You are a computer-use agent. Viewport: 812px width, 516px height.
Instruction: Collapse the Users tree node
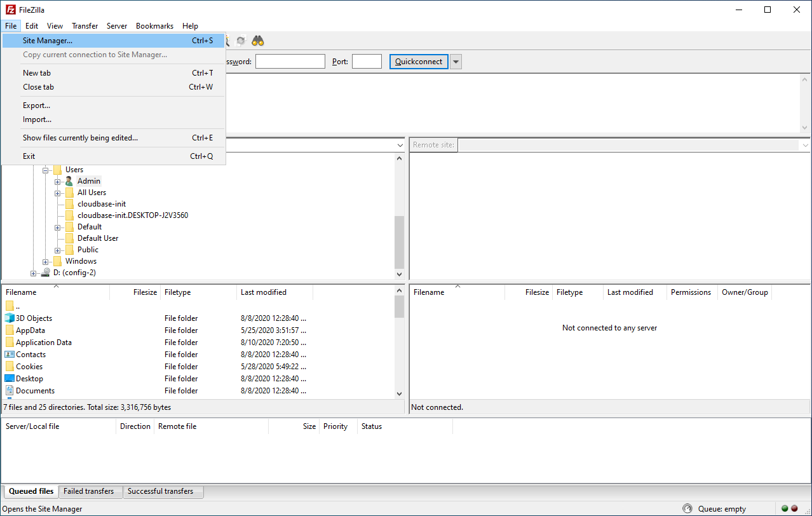pos(46,170)
